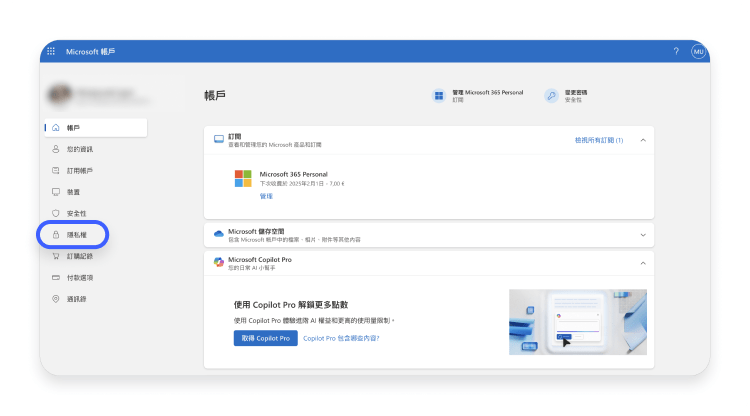Click the Microsoft Copilot Pro logo icon
Image resolution: width=750 pixels, height=416 pixels.
pos(219,262)
